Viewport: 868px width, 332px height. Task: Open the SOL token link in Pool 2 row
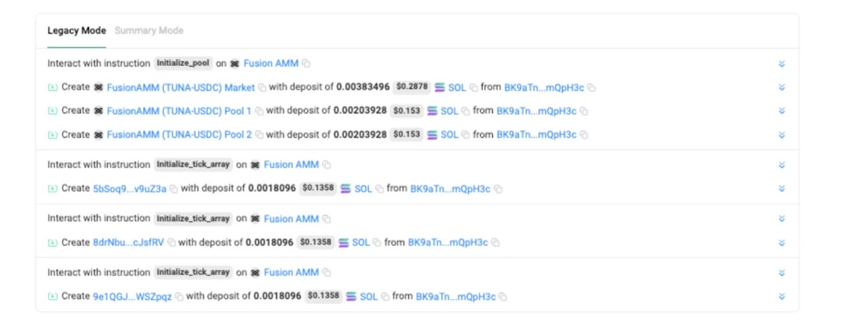tap(450, 135)
